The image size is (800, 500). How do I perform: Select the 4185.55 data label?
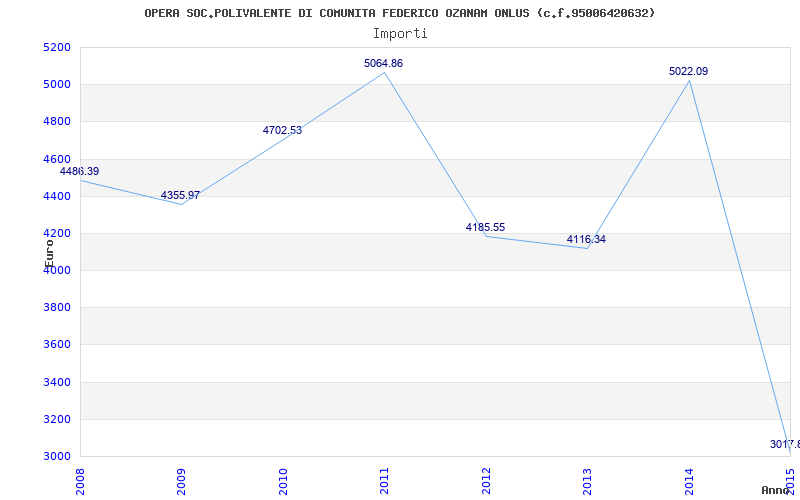pyautogui.click(x=485, y=227)
